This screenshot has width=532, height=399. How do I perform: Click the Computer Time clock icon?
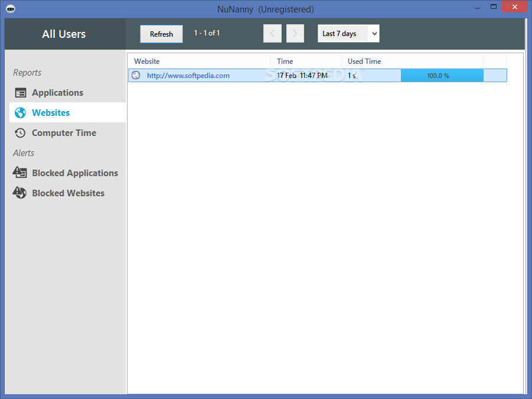[20, 133]
